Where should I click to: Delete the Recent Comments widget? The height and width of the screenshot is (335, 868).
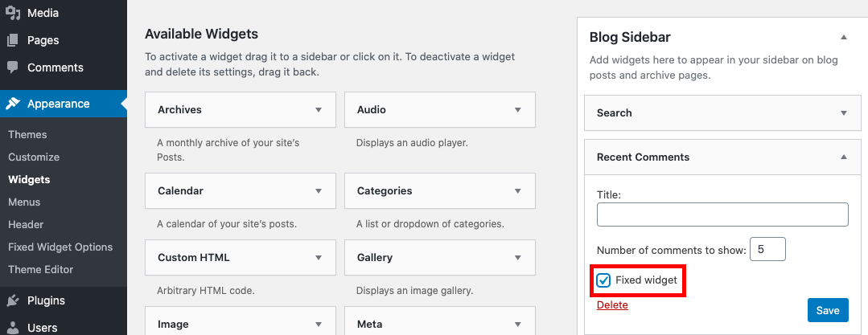[612, 305]
